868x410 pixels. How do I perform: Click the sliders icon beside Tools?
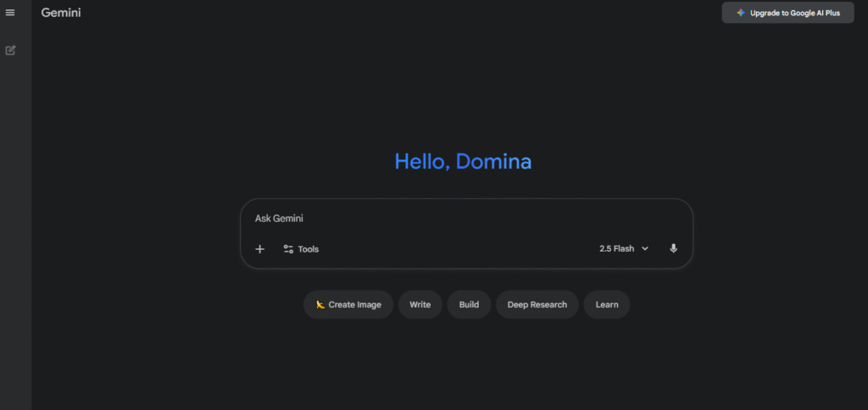[288, 249]
